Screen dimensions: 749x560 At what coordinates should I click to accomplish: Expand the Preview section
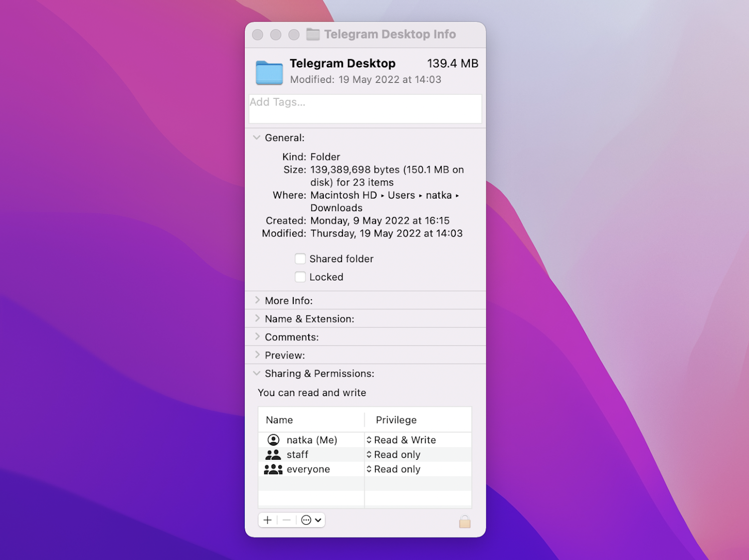tap(257, 355)
